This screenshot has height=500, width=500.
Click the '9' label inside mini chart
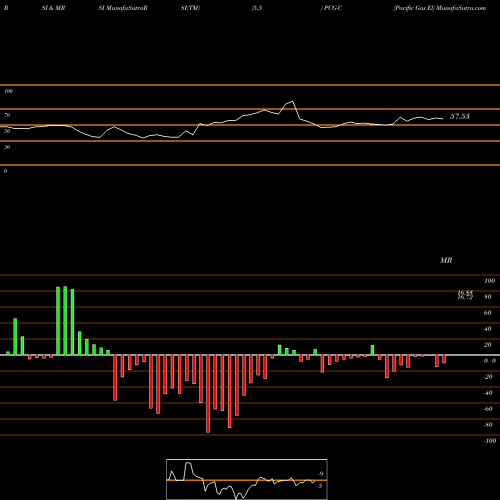click(x=320, y=473)
